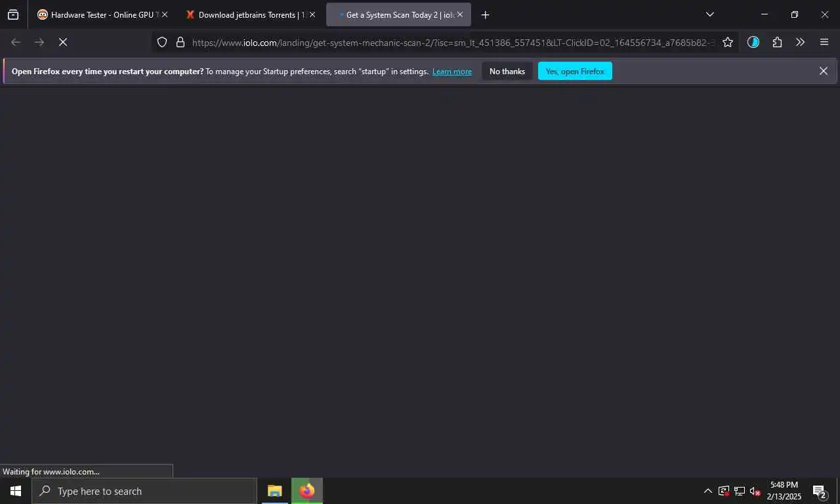Follow the Learn more link
840x504 pixels.
point(452,71)
